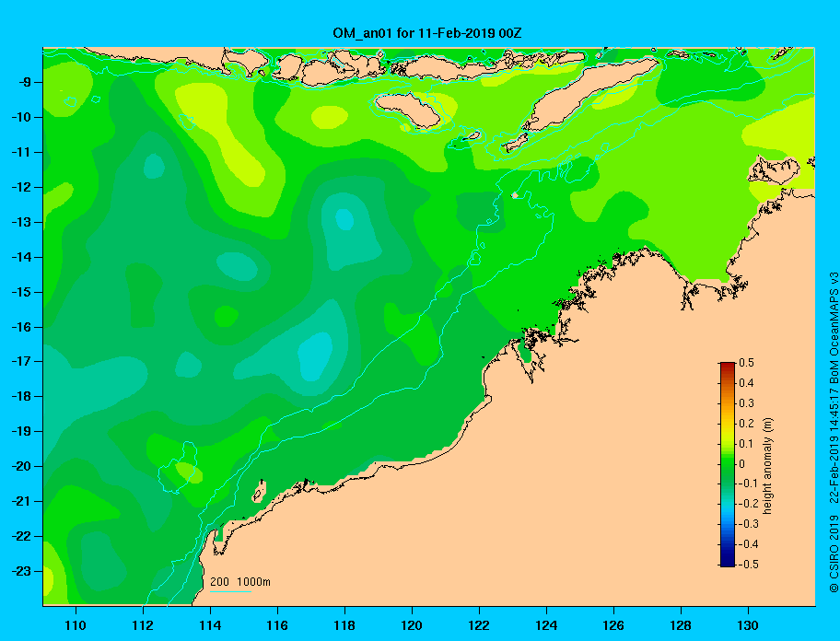The image size is (840, 641).
Task: Click the latitude axis label "-11"
Action: pyautogui.click(x=21, y=152)
